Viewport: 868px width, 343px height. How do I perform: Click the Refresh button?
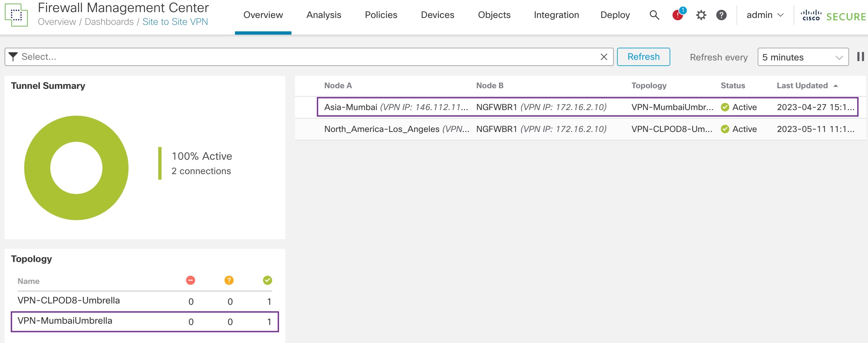click(643, 57)
